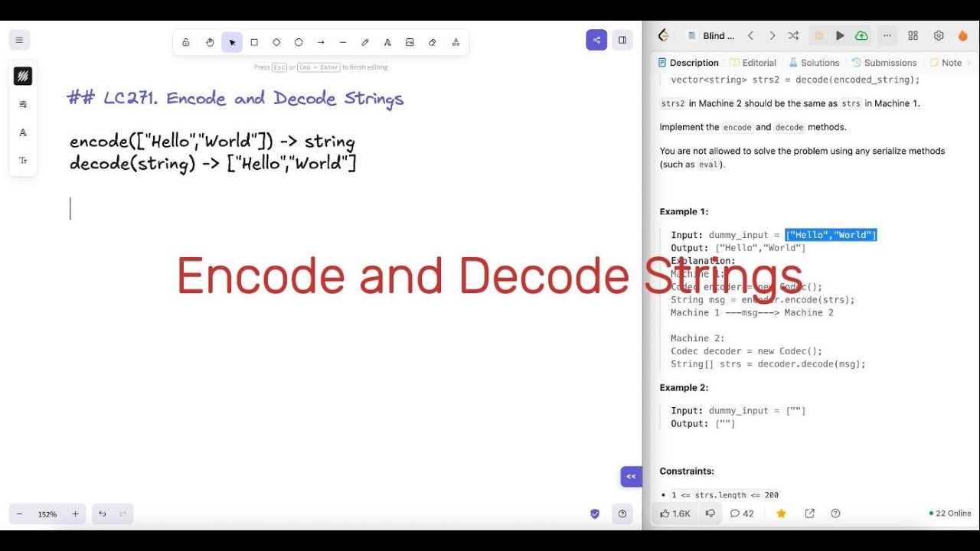Viewport: 980px width, 551px height.
Task: Open the font size options
Action: 23,161
